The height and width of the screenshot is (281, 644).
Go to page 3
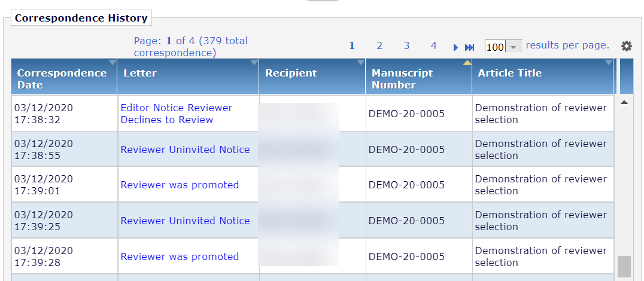(x=406, y=46)
